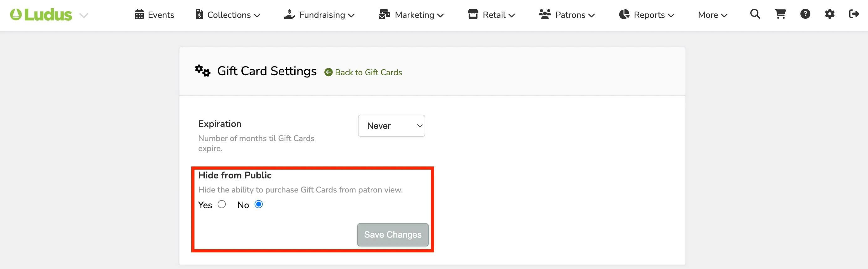Click the Save Changes button
The image size is (868, 269).
pyautogui.click(x=393, y=235)
